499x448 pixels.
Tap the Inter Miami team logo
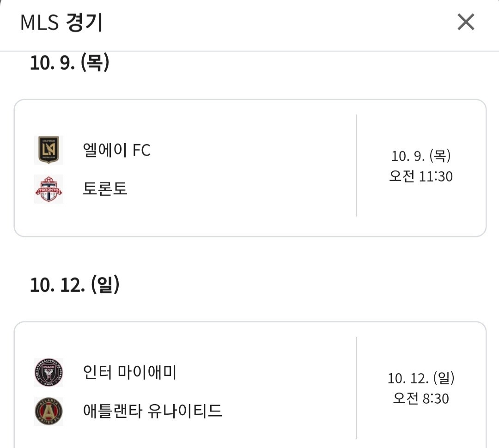pos(49,372)
